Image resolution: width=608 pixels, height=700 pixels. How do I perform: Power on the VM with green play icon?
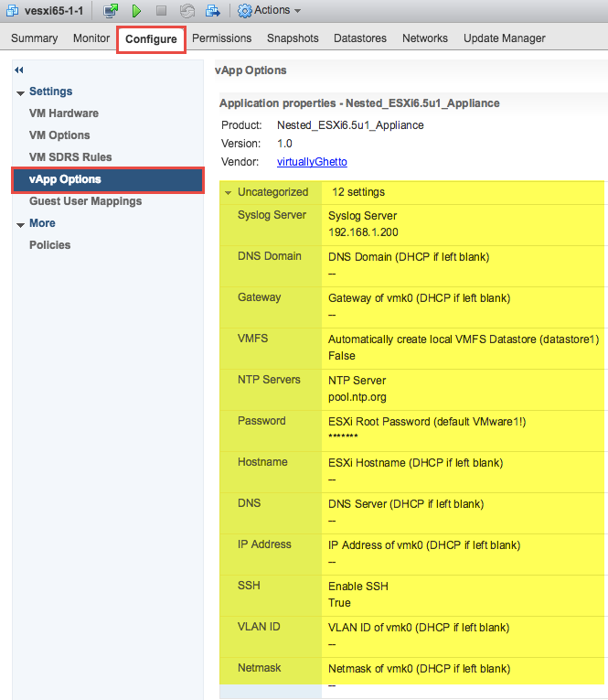136,11
